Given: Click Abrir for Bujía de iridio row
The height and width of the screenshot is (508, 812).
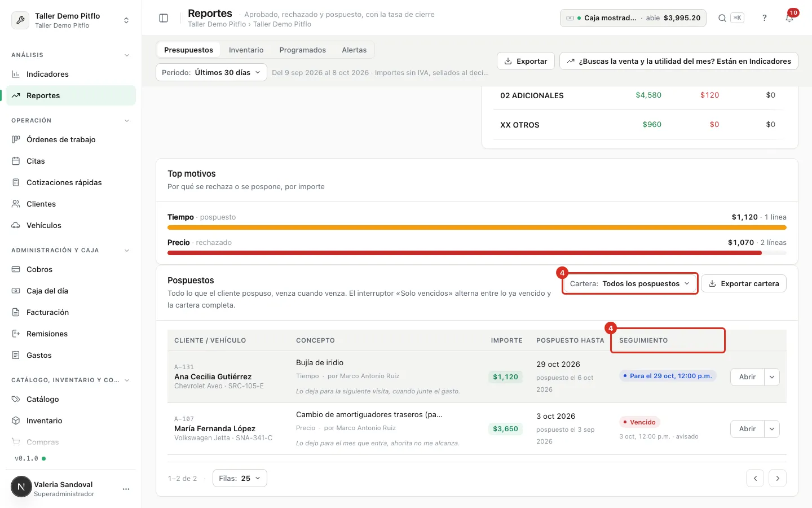Looking at the screenshot, I should (x=747, y=377).
